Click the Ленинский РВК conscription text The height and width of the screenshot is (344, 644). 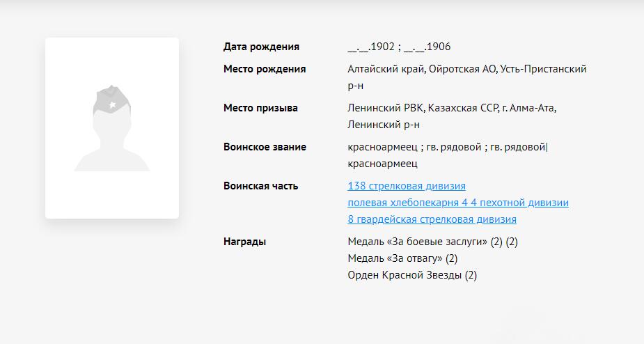coord(385,108)
